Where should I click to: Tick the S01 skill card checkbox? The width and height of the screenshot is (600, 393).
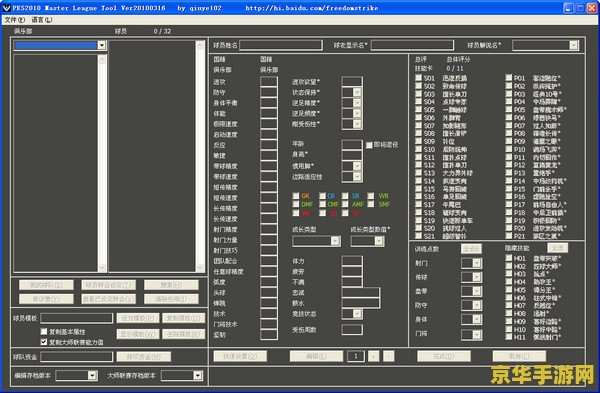pyautogui.click(x=418, y=78)
